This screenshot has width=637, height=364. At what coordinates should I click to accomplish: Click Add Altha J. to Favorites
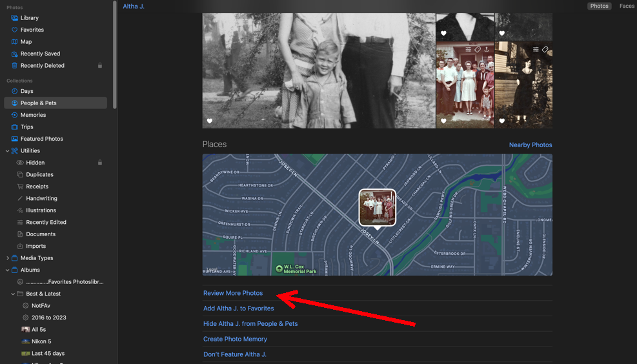238,308
